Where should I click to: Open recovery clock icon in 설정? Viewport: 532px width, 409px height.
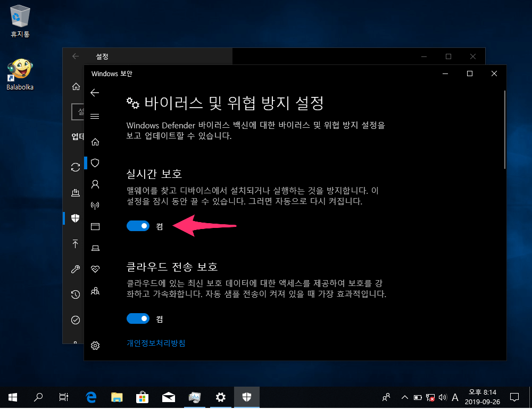tap(76, 295)
